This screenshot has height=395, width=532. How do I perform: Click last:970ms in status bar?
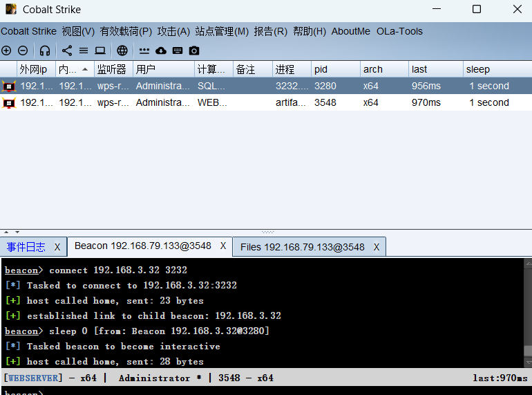pyautogui.click(x=500, y=378)
